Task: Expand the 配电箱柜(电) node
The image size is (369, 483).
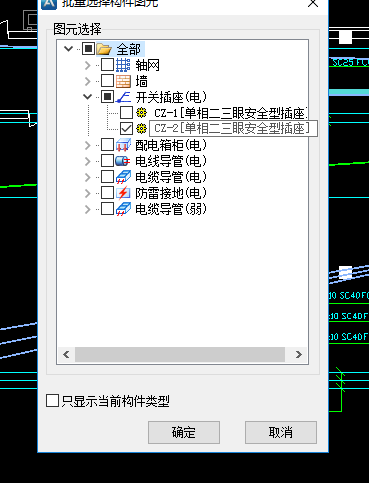Action: (x=88, y=145)
